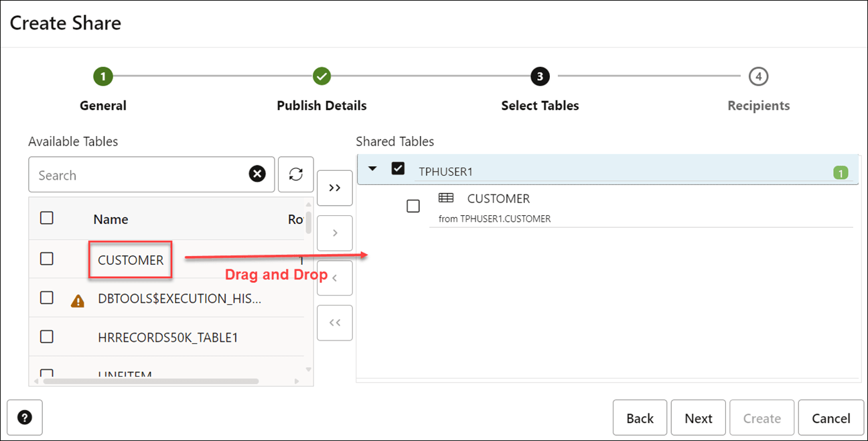868x441 pixels.
Task: Uncheck the TPHUSER1 schema checkbox
Action: pyautogui.click(x=398, y=169)
